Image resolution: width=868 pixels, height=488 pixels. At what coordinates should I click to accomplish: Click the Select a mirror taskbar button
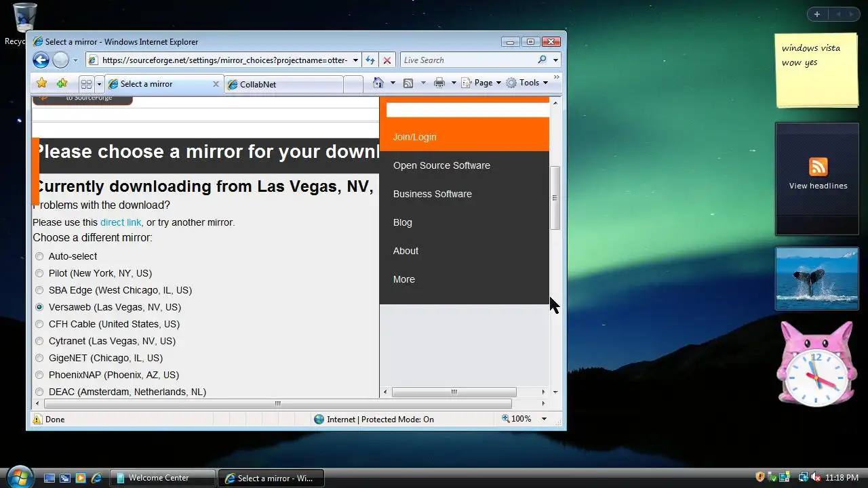point(271,478)
